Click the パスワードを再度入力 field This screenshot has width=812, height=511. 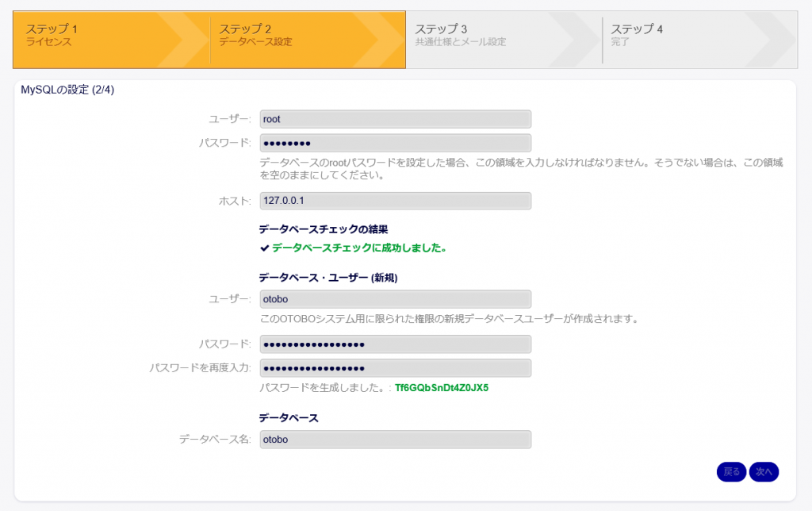395,367
